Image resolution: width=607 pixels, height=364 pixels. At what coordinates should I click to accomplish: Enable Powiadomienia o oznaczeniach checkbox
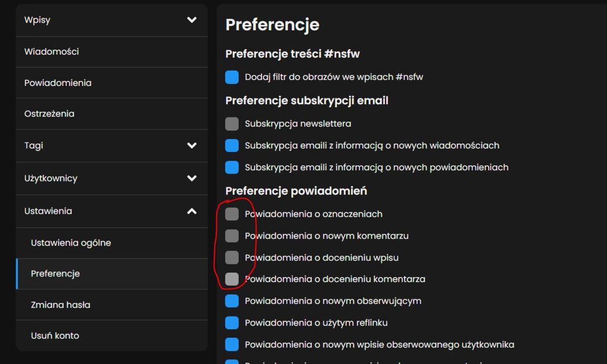232,214
